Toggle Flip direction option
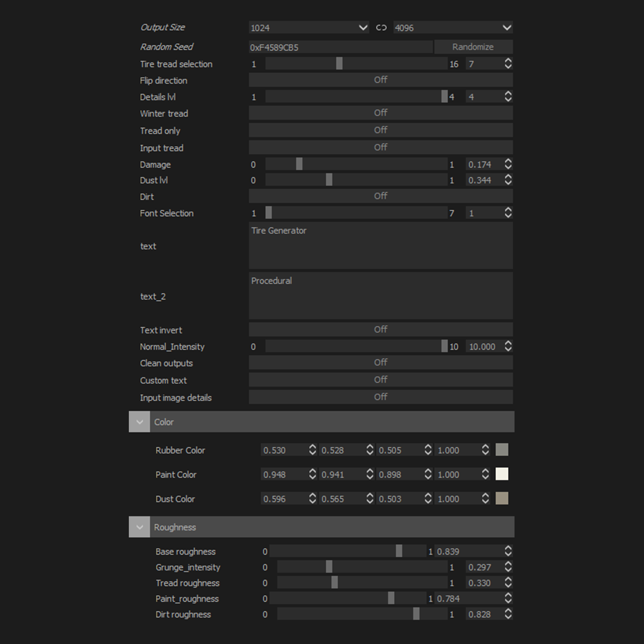 pos(381,80)
